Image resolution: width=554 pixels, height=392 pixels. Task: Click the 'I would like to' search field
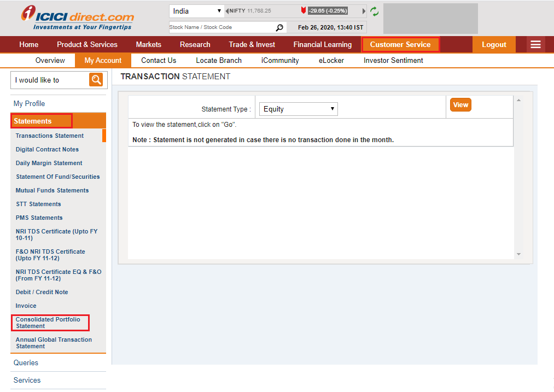coord(50,80)
